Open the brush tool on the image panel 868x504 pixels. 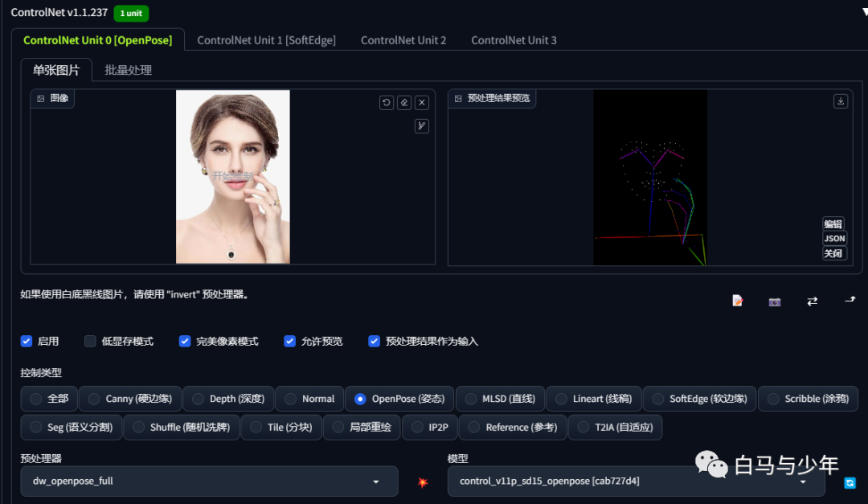[x=422, y=125]
